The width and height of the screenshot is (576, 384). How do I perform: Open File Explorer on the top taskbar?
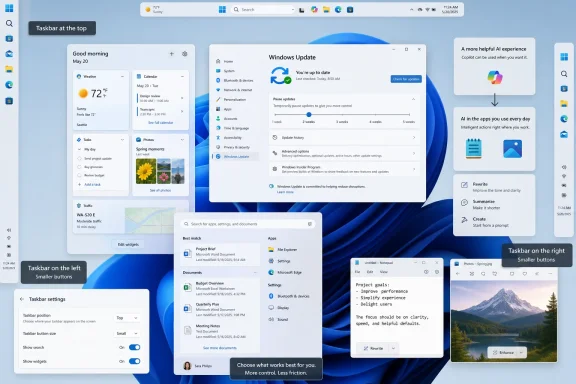[x=326, y=10]
